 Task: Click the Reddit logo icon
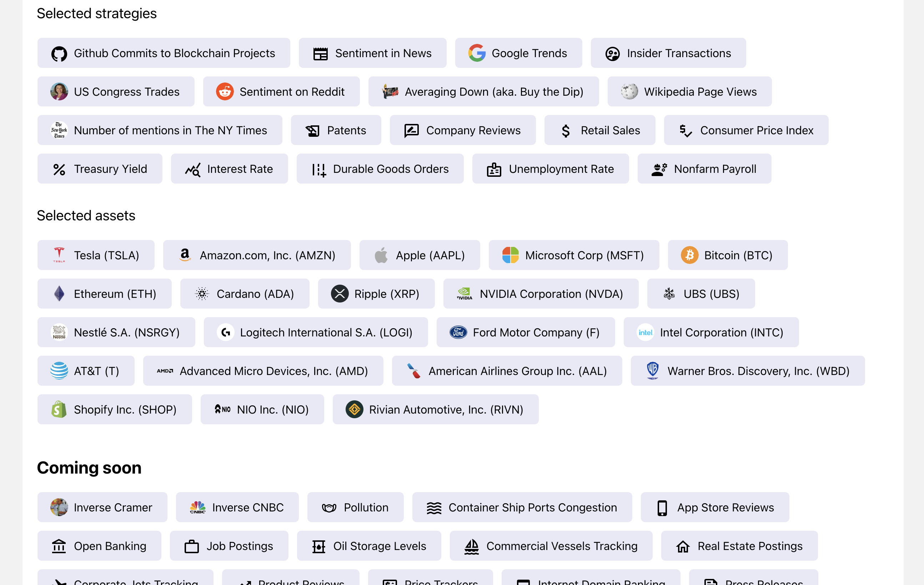pyautogui.click(x=225, y=92)
